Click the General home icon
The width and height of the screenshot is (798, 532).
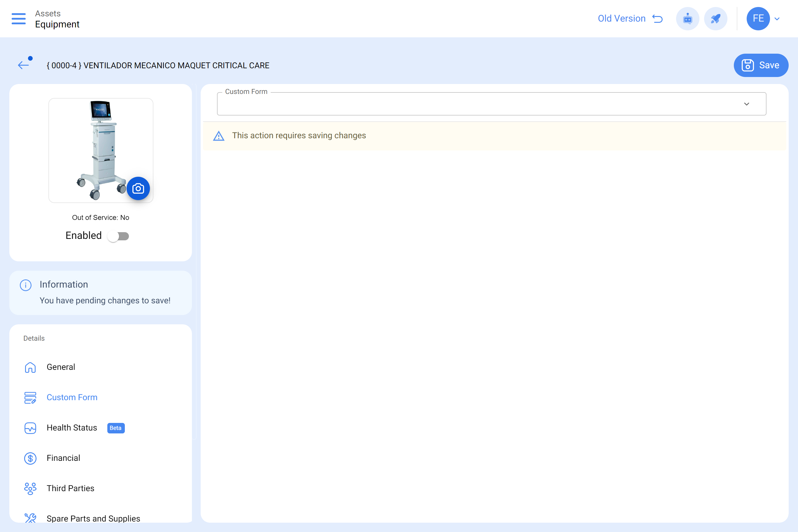point(30,367)
